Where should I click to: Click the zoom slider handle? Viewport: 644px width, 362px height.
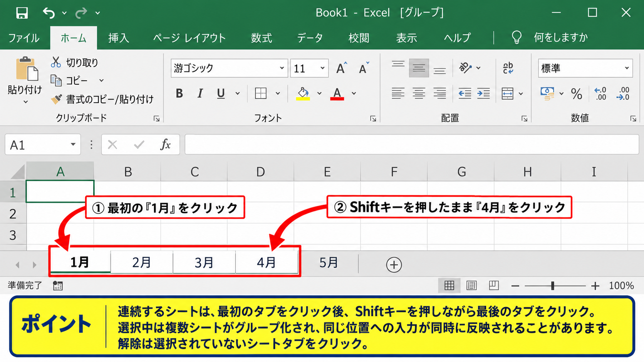click(x=553, y=286)
